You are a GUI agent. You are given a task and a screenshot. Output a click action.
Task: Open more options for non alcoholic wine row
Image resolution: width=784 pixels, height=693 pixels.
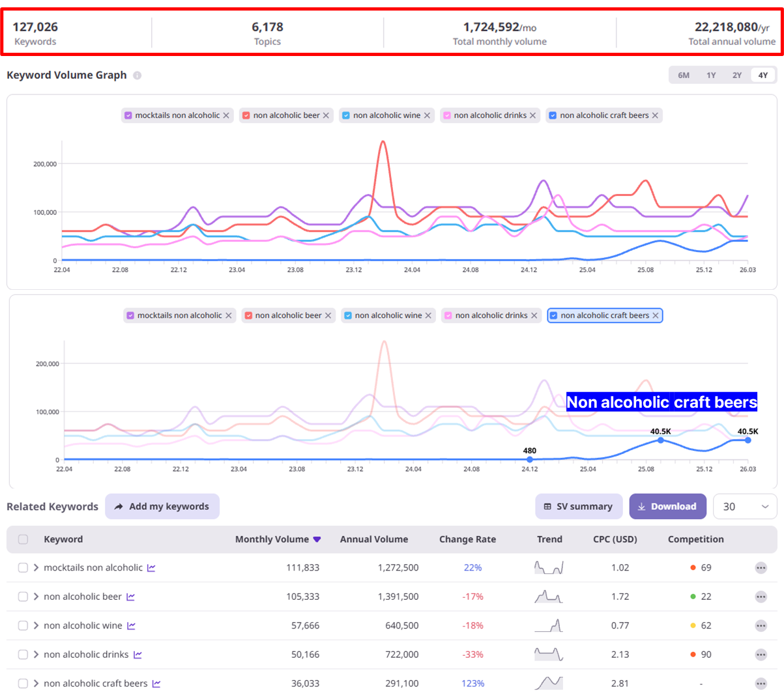click(761, 626)
